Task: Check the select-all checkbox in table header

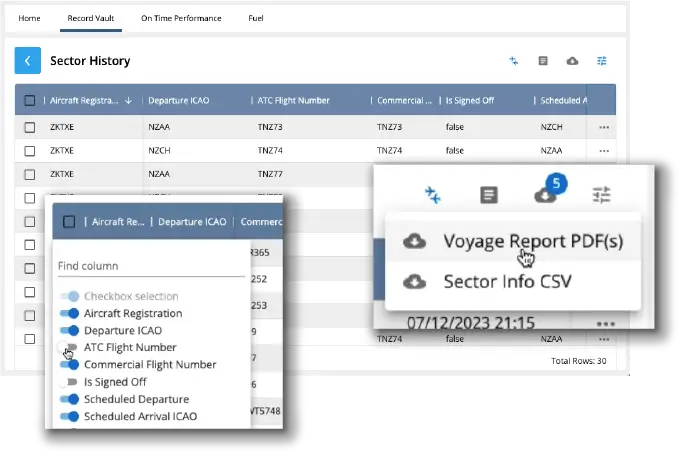Action: point(30,101)
